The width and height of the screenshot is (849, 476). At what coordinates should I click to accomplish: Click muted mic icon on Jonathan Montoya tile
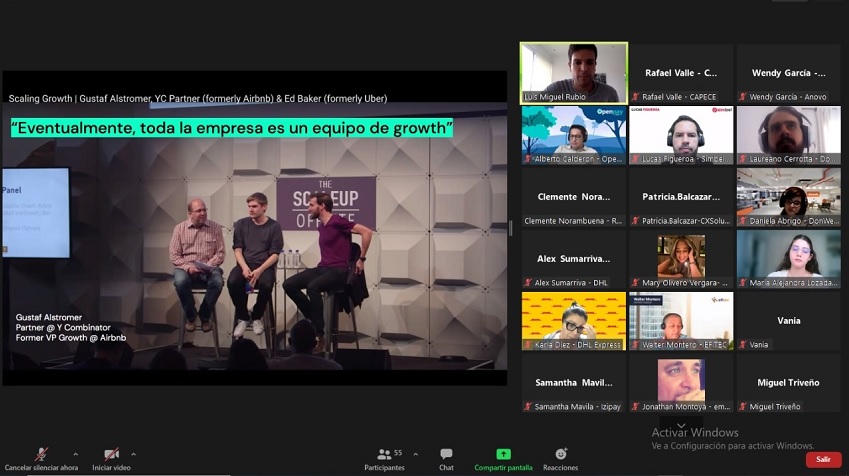tap(636, 407)
